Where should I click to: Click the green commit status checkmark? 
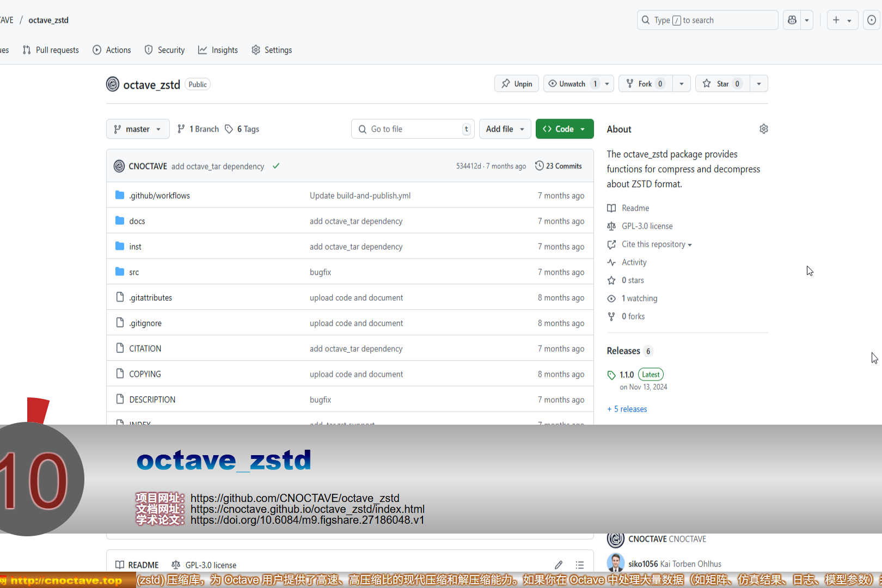click(x=276, y=166)
